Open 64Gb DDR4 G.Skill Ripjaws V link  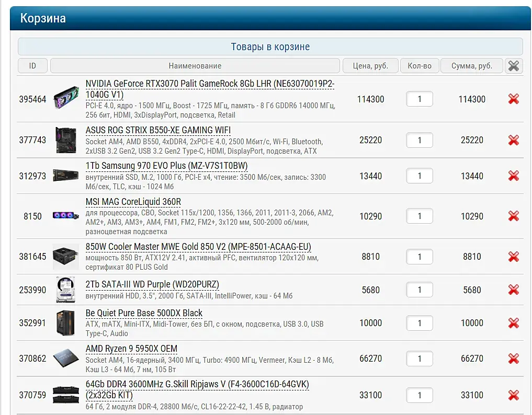pyautogui.click(x=197, y=389)
